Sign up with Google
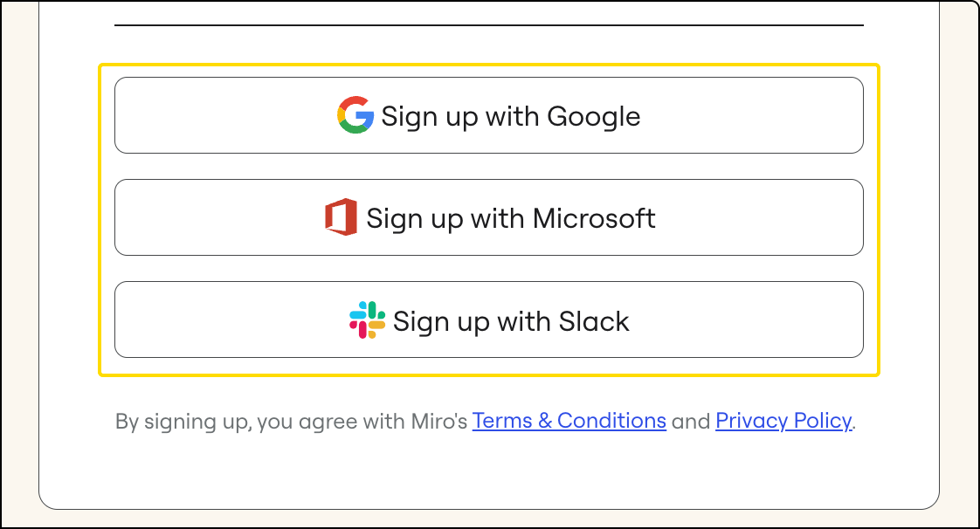 click(x=489, y=115)
